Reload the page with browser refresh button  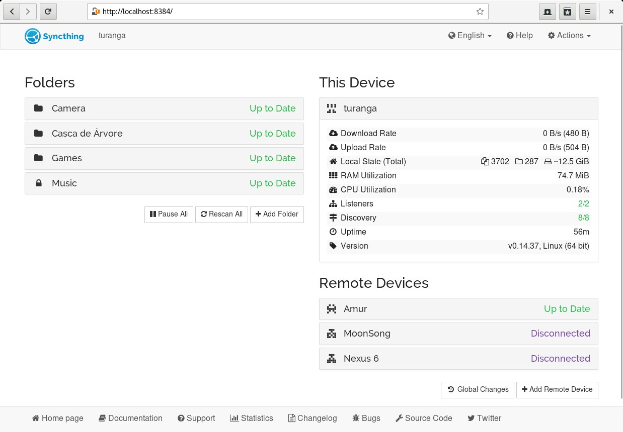pos(48,11)
